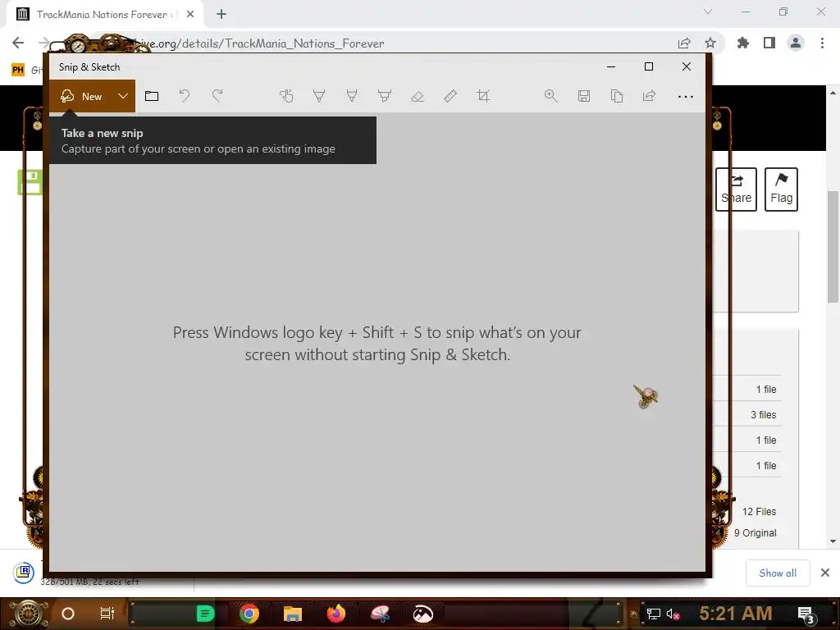
Task: Toggle the Touch Writing tool
Action: pyautogui.click(x=286, y=96)
